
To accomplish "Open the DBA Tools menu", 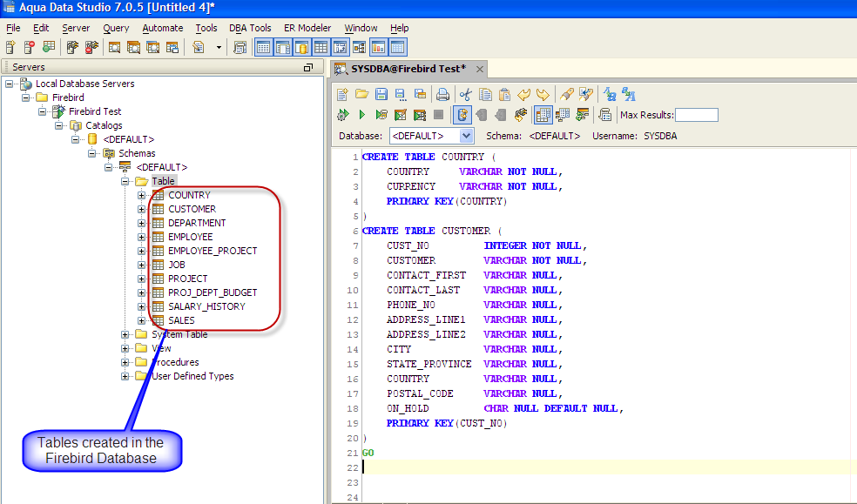I will click(250, 28).
